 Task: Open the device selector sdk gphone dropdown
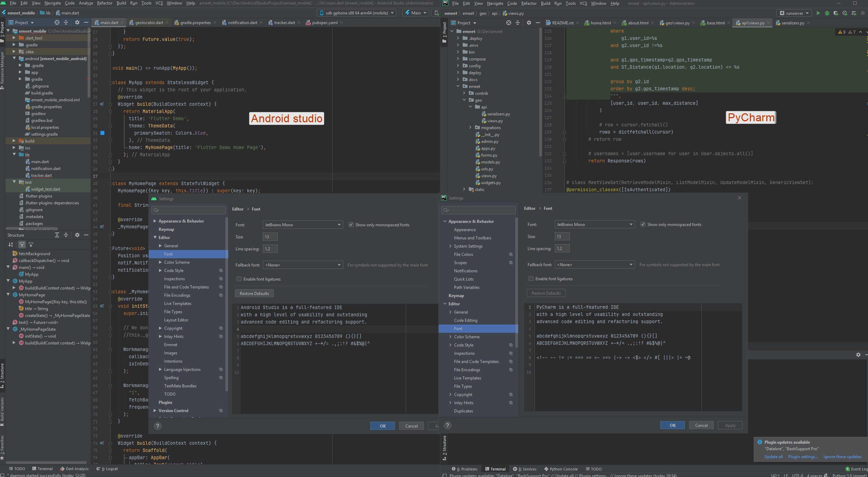click(x=357, y=13)
